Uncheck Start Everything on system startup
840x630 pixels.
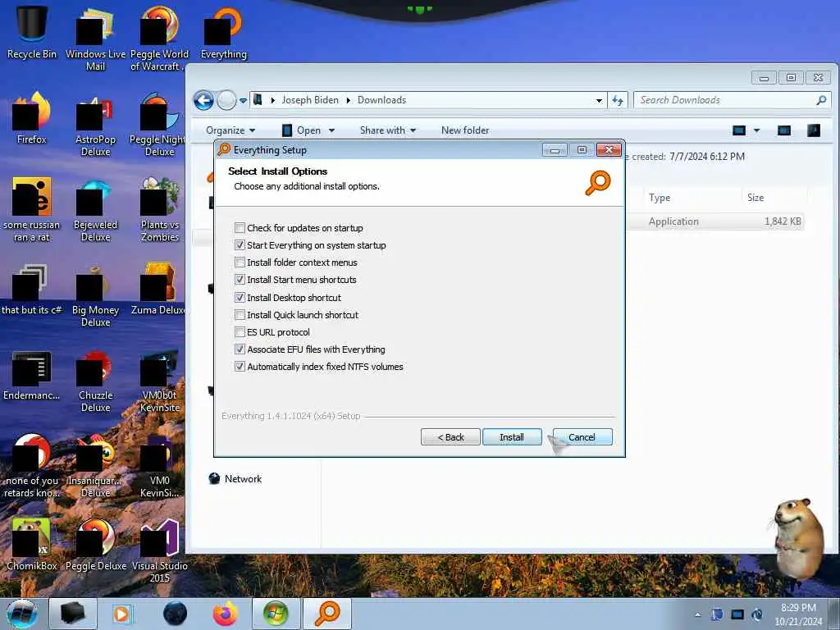pos(240,244)
